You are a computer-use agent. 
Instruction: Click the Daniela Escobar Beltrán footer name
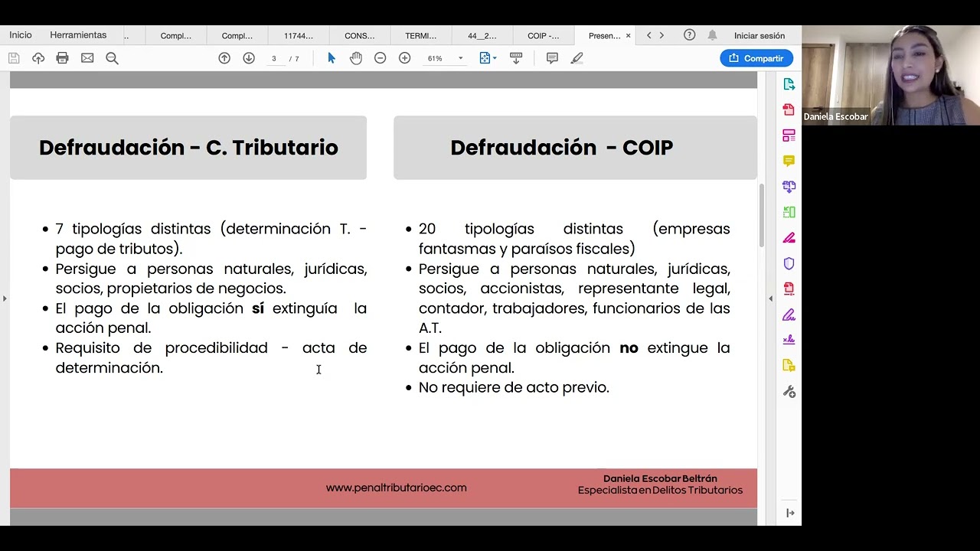[x=660, y=478]
